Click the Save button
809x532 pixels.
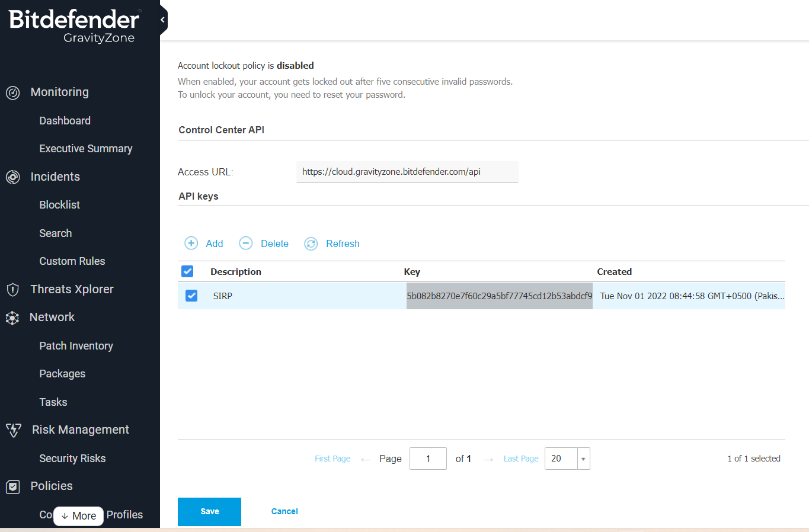click(209, 512)
